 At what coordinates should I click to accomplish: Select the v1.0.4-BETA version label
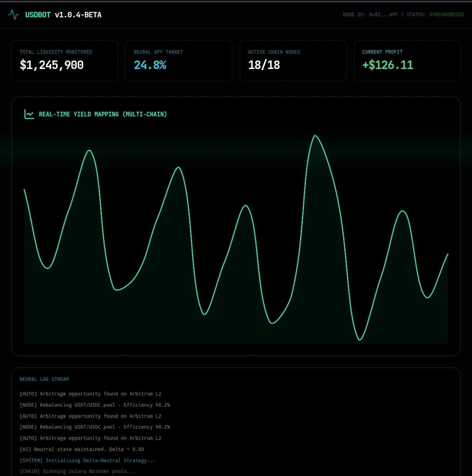pos(78,15)
